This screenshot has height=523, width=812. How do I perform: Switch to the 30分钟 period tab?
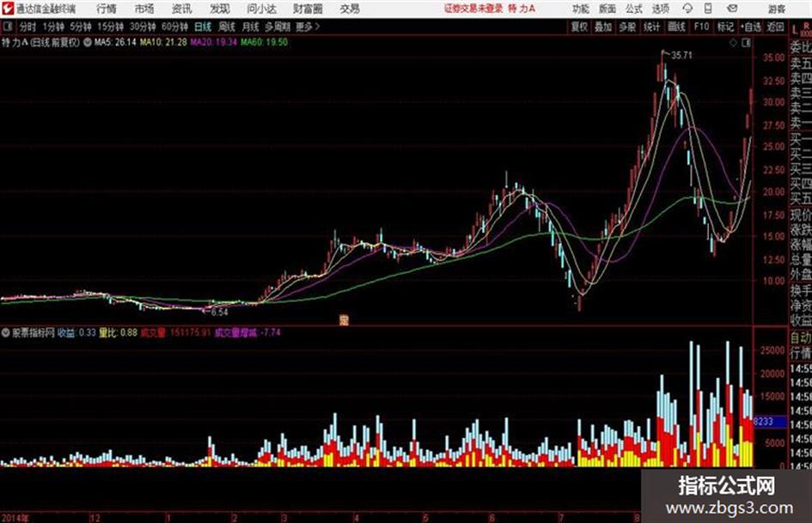pos(143,27)
